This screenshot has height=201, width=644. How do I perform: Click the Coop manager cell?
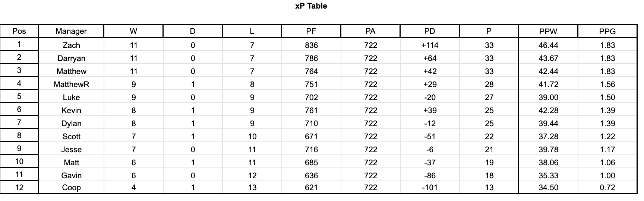coord(71,188)
